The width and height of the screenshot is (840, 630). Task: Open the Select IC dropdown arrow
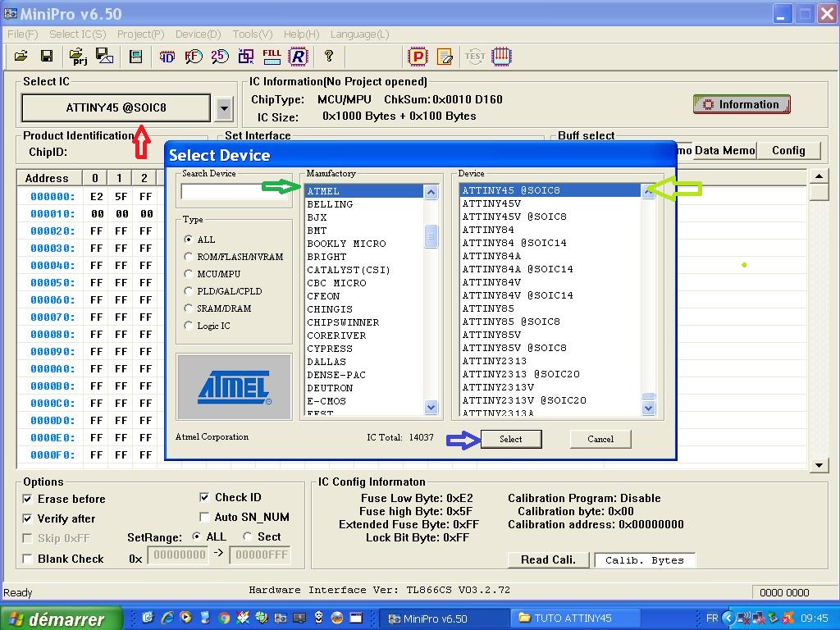coord(224,108)
